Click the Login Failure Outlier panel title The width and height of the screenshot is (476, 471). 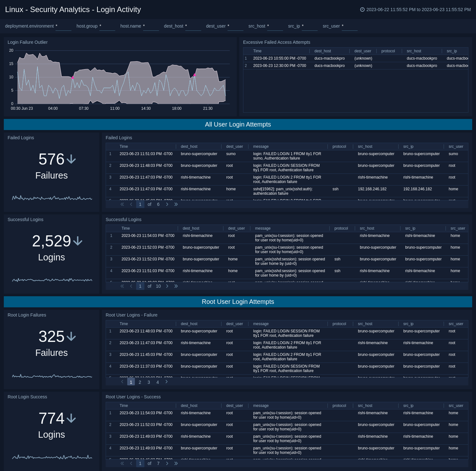click(x=28, y=42)
